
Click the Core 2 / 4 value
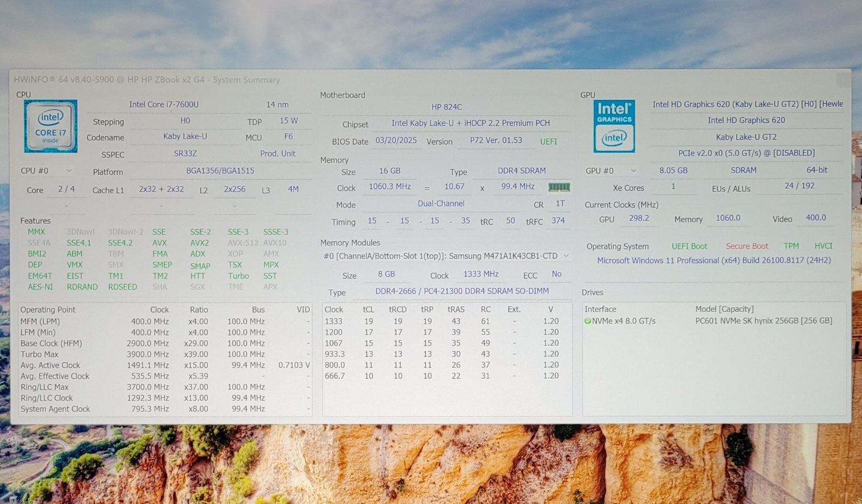[x=66, y=189]
